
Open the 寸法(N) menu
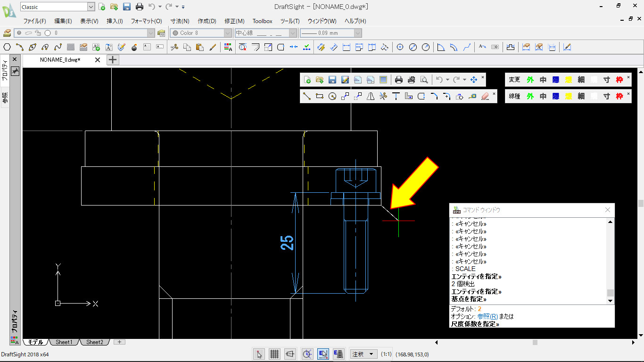tap(180, 21)
